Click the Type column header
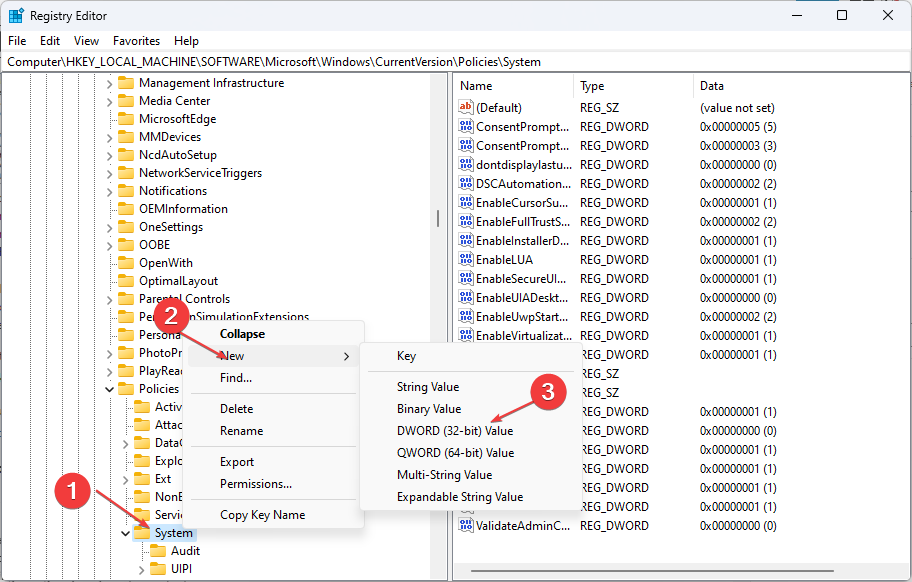The height and width of the screenshot is (582, 912). [633, 86]
